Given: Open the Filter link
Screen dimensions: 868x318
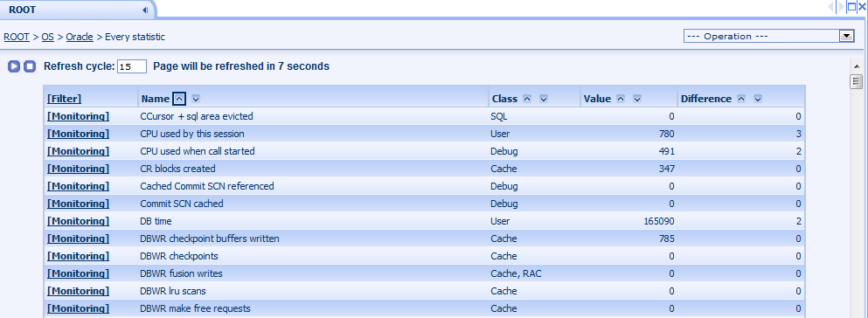Looking at the screenshot, I should coord(64,99).
